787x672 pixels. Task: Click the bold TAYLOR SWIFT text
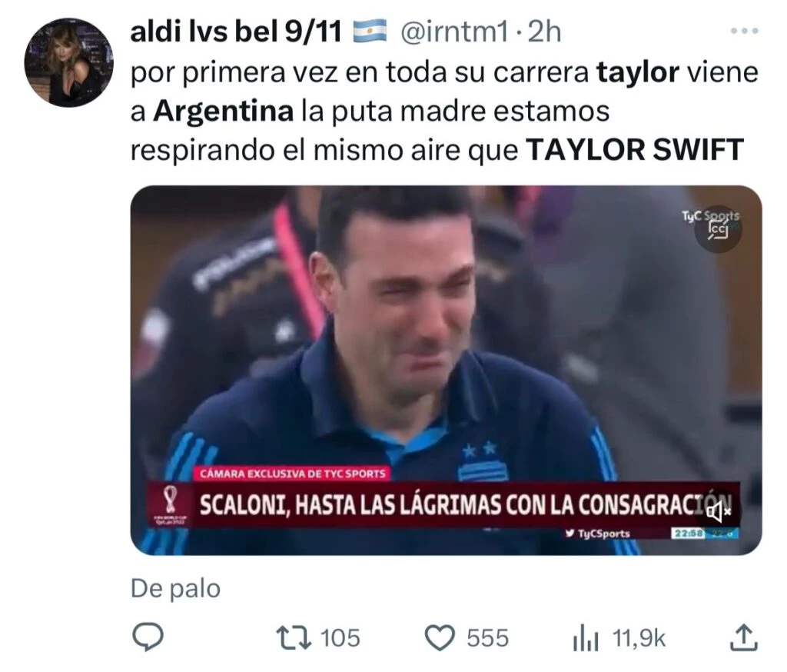635,150
